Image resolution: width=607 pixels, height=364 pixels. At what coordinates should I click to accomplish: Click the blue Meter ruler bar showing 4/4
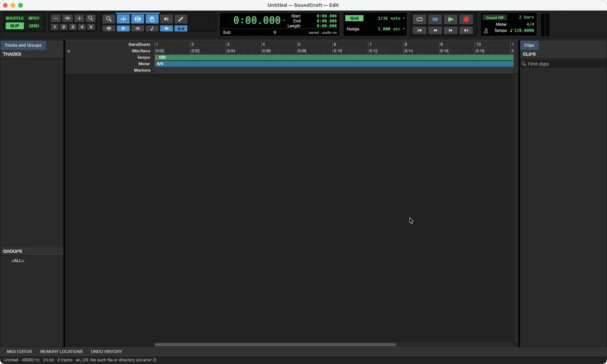pyautogui.click(x=334, y=64)
